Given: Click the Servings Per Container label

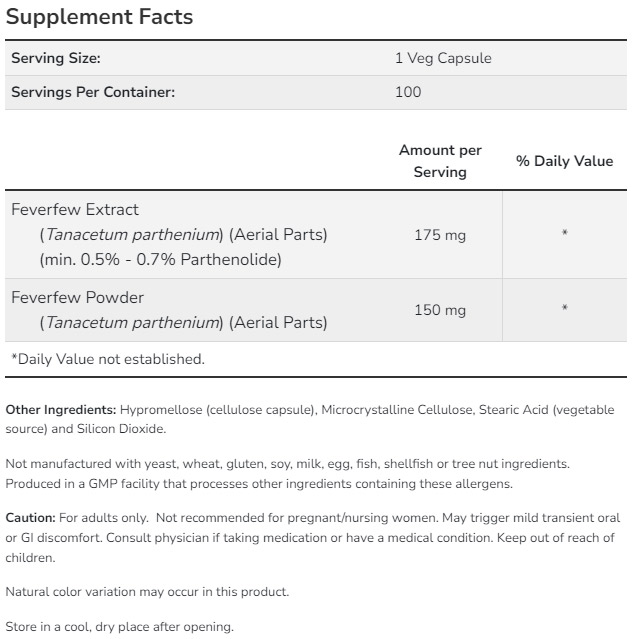Looking at the screenshot, I should coord(93,92).
